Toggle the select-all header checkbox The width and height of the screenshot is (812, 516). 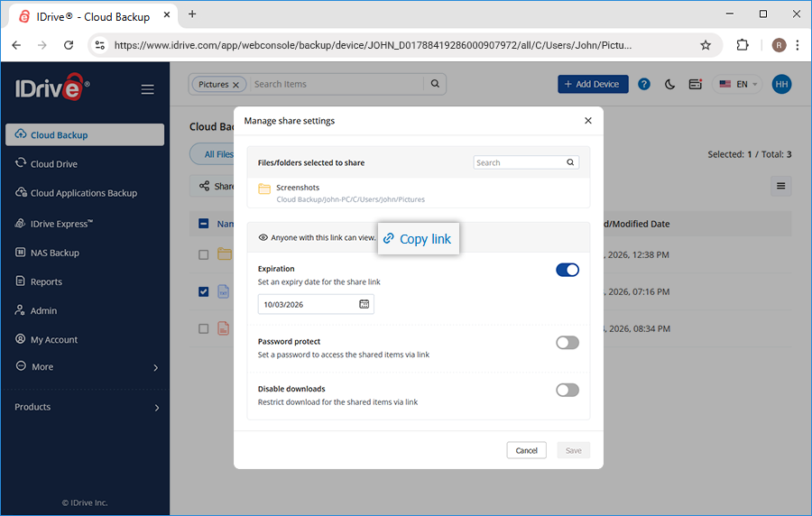coord(204,224)
